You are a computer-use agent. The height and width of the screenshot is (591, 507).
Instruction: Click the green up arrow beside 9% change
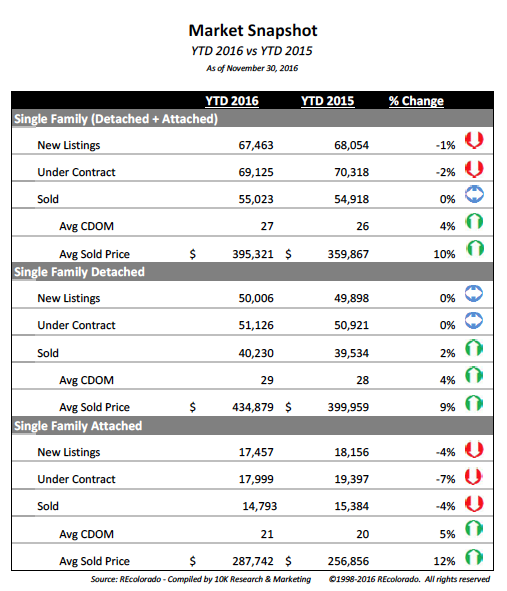tap(474, 403)
